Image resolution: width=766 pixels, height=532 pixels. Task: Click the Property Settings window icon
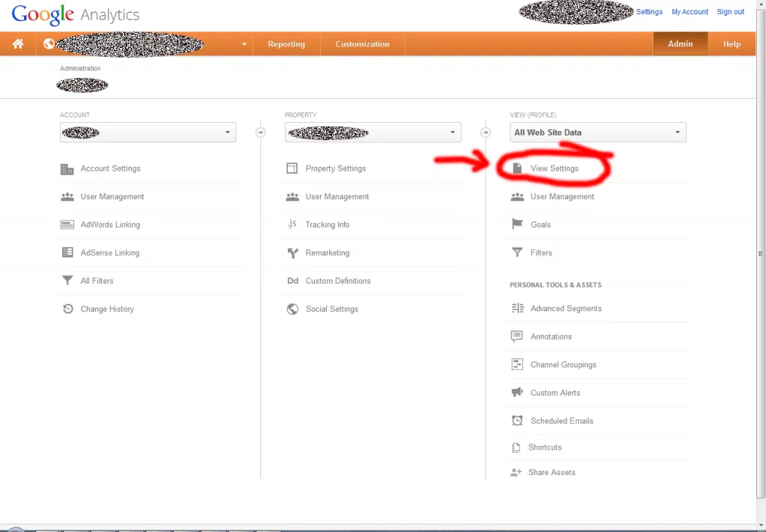click(x=292, y=168)
